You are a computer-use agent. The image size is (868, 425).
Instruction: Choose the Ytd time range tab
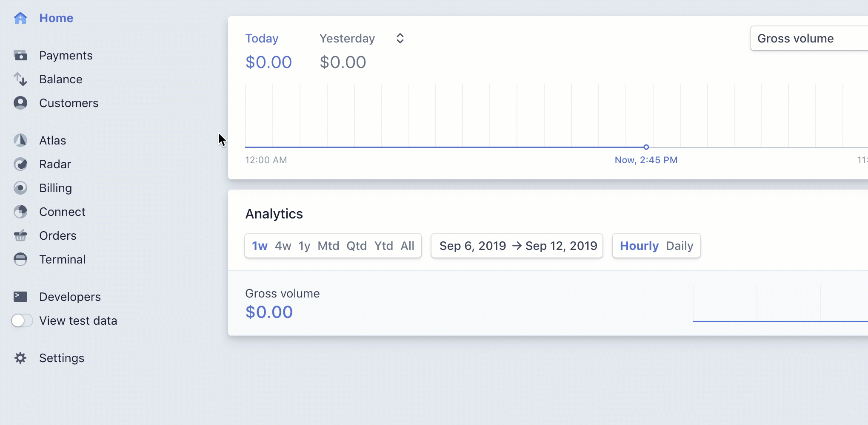coord(383,246)
